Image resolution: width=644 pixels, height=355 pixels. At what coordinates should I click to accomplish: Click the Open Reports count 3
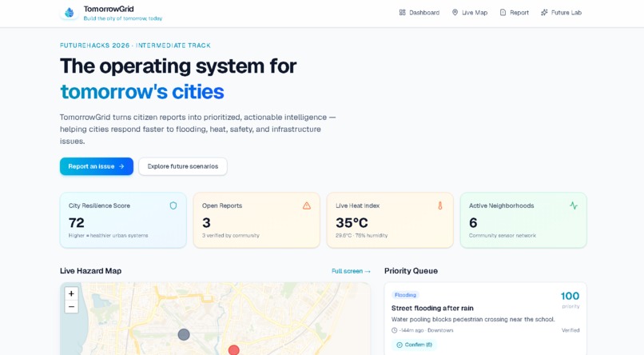tap(206, 223)
